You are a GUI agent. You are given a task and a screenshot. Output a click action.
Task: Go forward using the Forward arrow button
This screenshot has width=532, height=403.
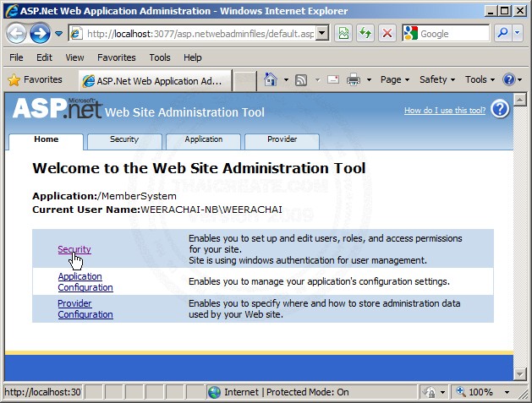pyautogui.click(x=40, y=33)
